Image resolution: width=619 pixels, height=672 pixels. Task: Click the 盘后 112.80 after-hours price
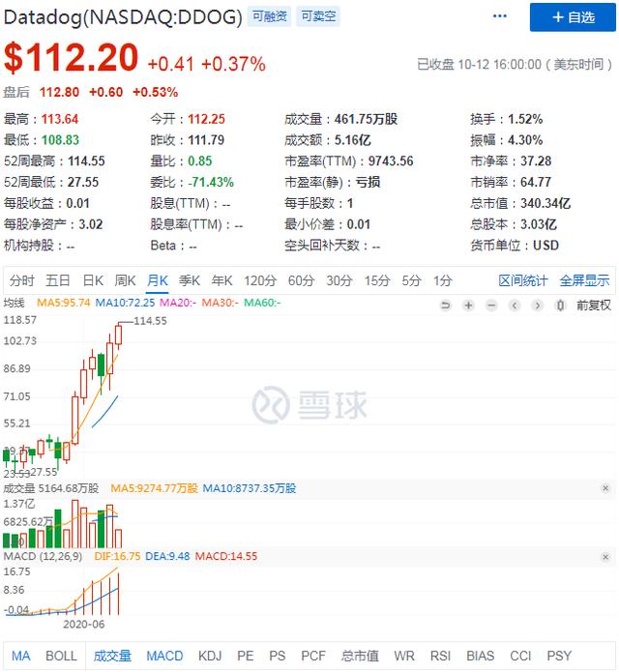coord(60,92)
